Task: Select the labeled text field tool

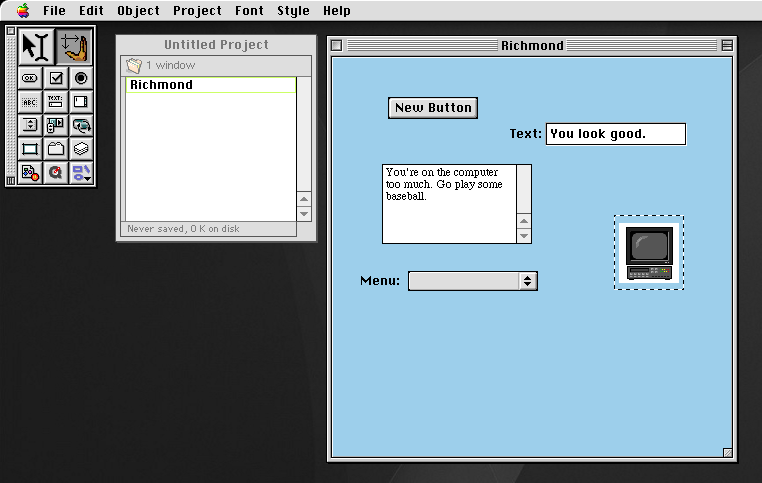Action: (56, 101)
